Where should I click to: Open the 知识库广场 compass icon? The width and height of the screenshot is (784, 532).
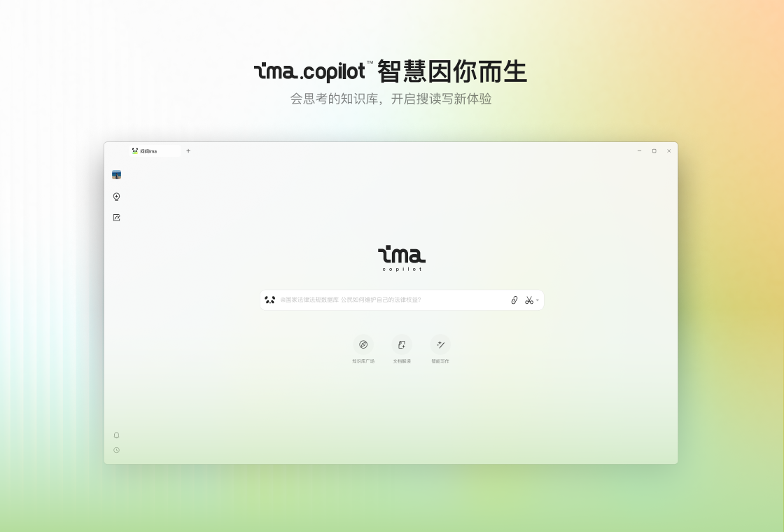(x=363, y=344)
